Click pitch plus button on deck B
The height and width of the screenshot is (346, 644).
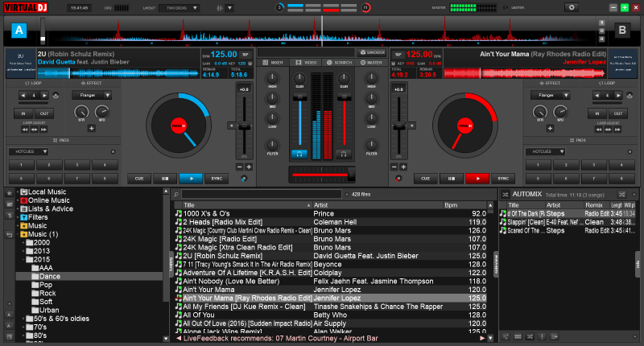(x=403, y=167)
